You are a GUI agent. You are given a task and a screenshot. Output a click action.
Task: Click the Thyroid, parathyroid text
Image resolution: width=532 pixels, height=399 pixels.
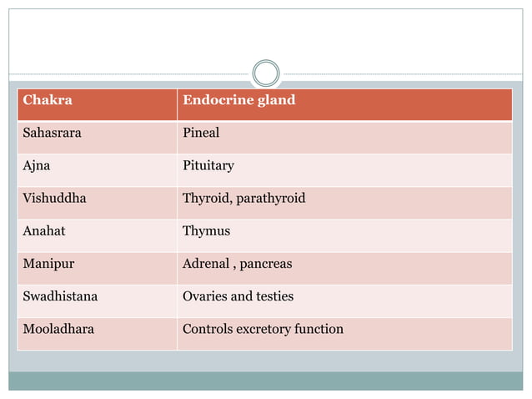(243, 198)
